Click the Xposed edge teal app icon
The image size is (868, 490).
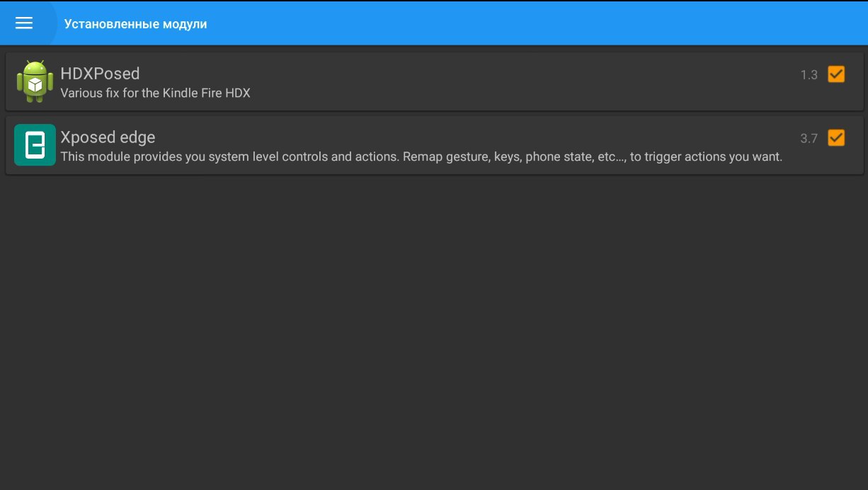click(x=35, y=145)
